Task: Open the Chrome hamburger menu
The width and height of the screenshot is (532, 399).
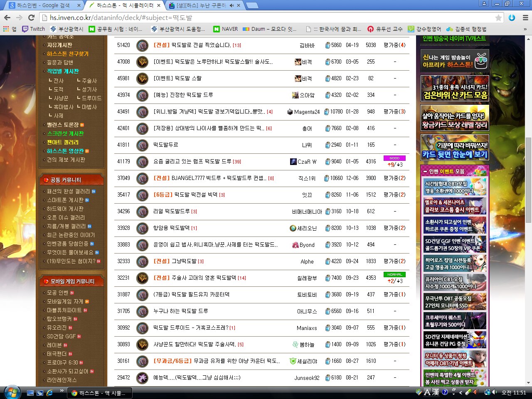Action: 525,17
